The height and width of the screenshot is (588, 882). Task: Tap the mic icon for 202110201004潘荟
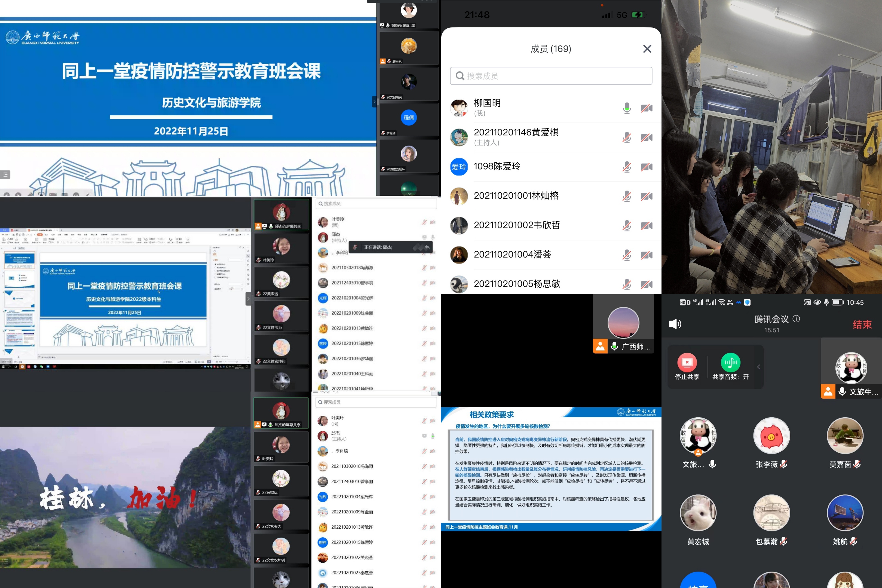tap(627, 255)
